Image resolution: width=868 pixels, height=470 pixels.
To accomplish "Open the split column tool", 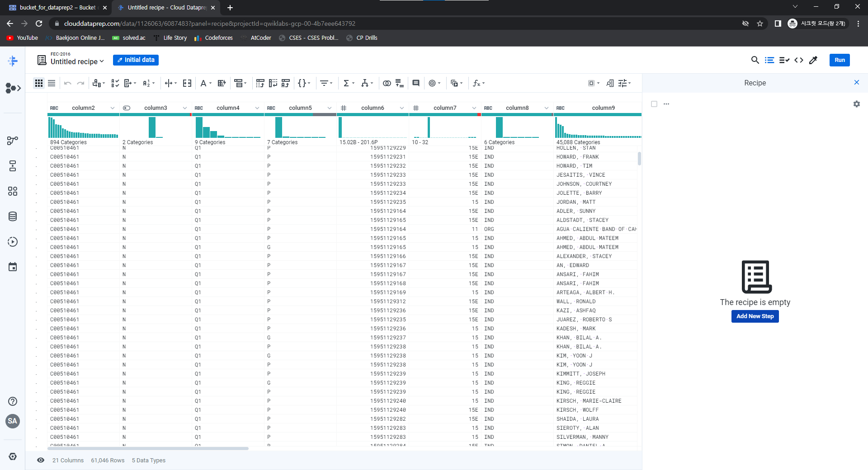I will coord(170,83).
